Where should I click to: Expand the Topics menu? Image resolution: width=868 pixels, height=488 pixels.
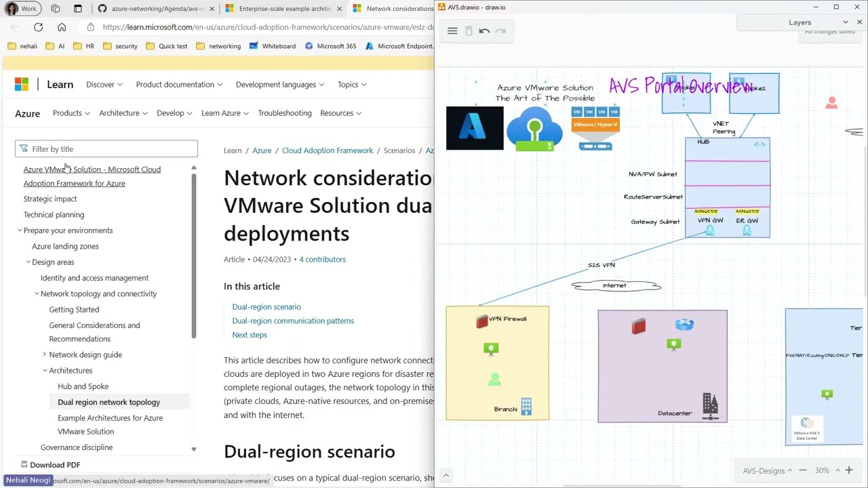352,85
